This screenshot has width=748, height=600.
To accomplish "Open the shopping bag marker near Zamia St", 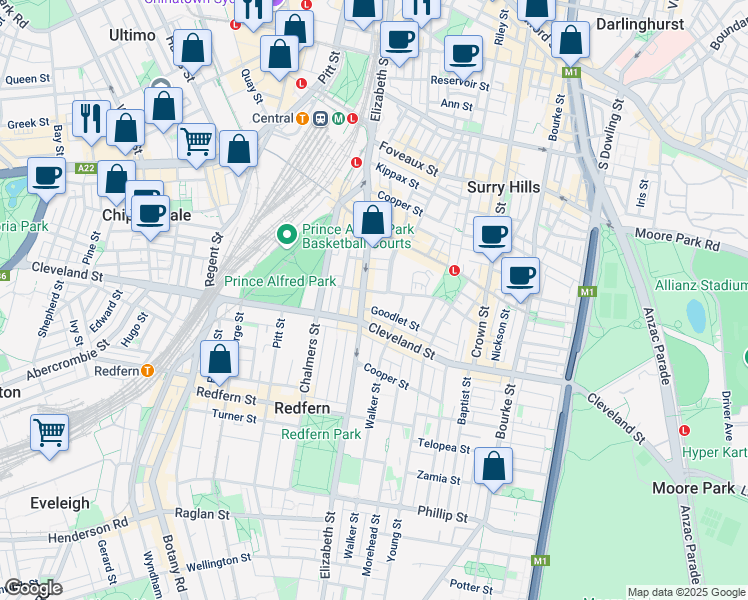I will tap(494, 469).
